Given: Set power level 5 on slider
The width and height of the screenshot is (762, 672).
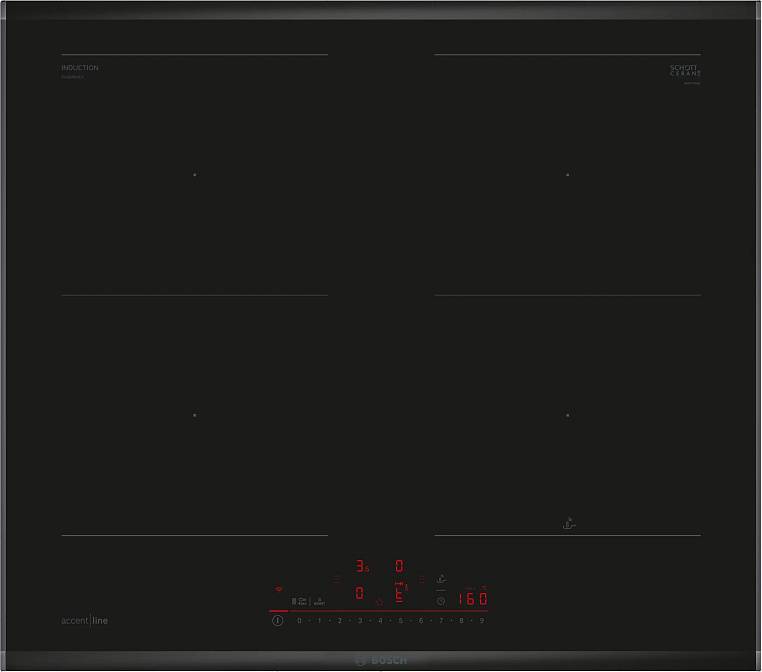Looking at the screenshot, I should tap(400, 620).
